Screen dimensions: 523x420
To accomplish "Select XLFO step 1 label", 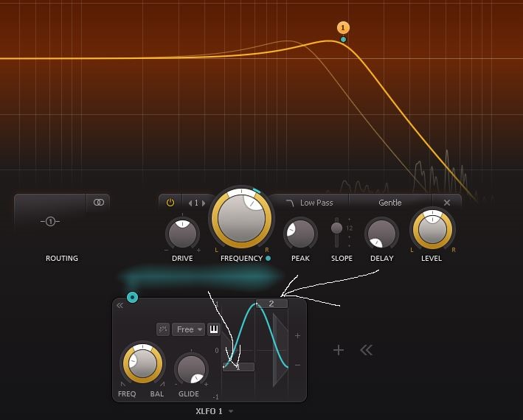I will click(x=238, y=367).
